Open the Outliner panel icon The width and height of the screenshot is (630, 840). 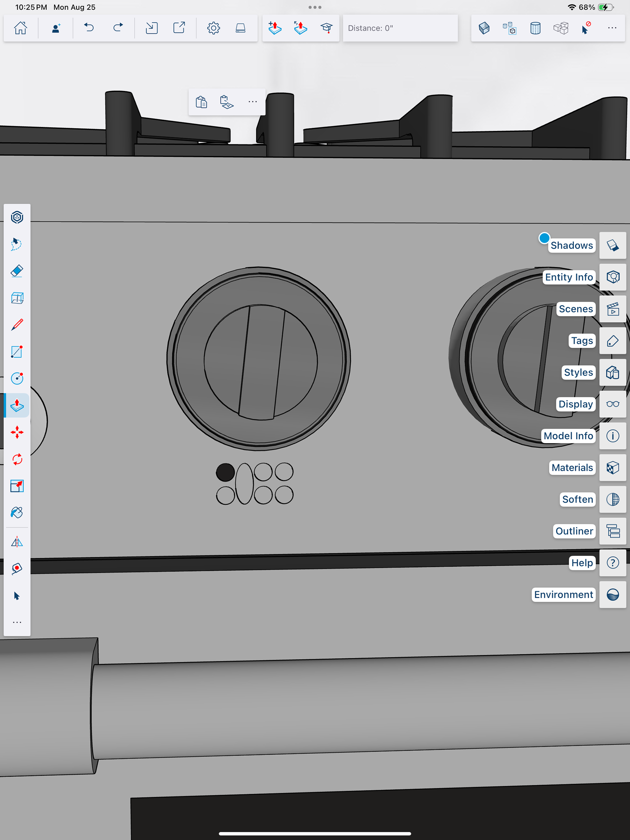click(613, 531)
